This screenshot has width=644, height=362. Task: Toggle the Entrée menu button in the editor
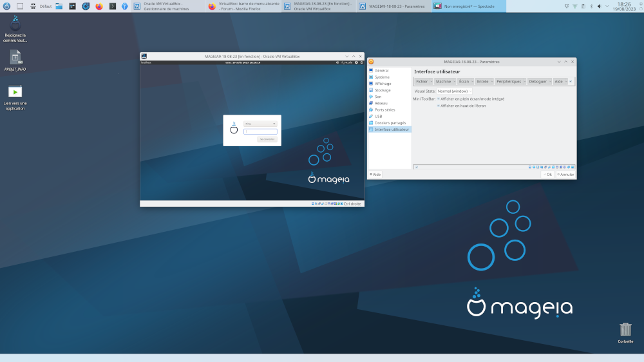click(x=482, y=81)
